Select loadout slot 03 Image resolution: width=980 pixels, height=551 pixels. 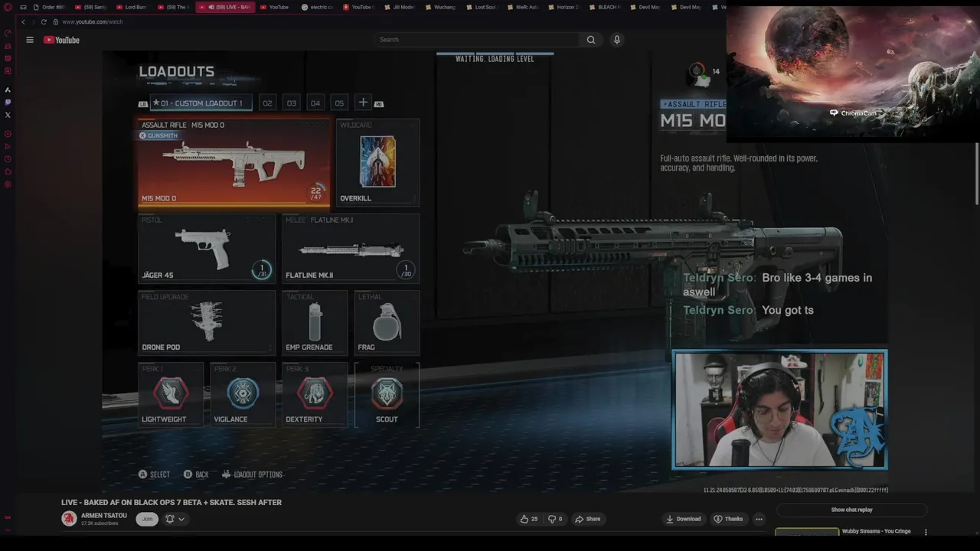point(291,103)
